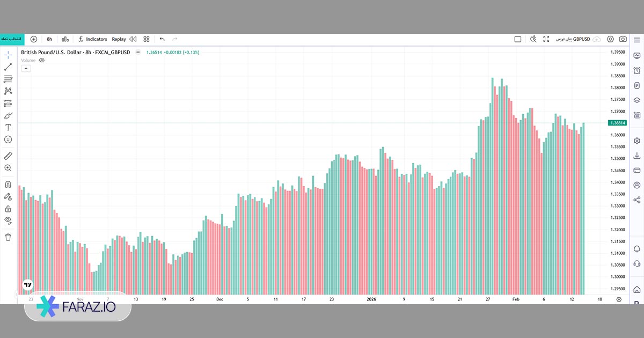
Task: Collapse the indicator legend with the chevron
Action: click(26, 69)
